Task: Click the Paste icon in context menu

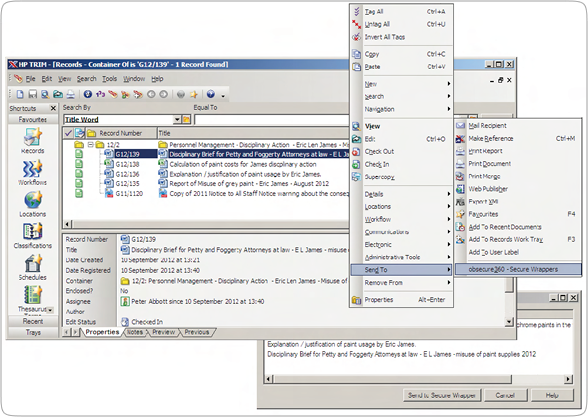Action: (x=356, y=67)
